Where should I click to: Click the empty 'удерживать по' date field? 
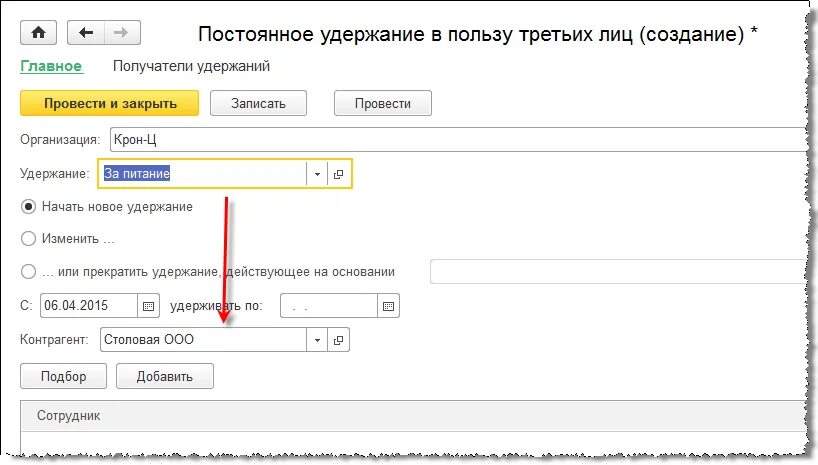329,306
